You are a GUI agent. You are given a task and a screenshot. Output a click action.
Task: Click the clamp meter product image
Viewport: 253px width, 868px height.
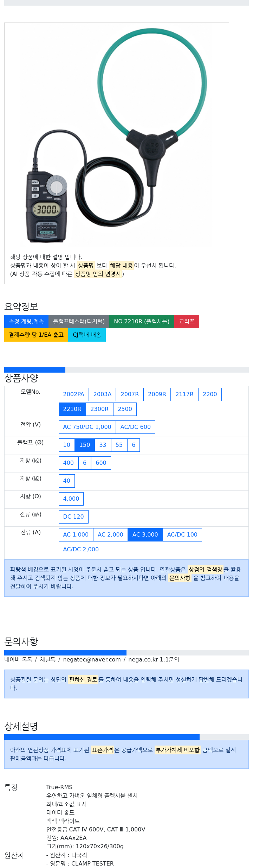click(117, 135)
